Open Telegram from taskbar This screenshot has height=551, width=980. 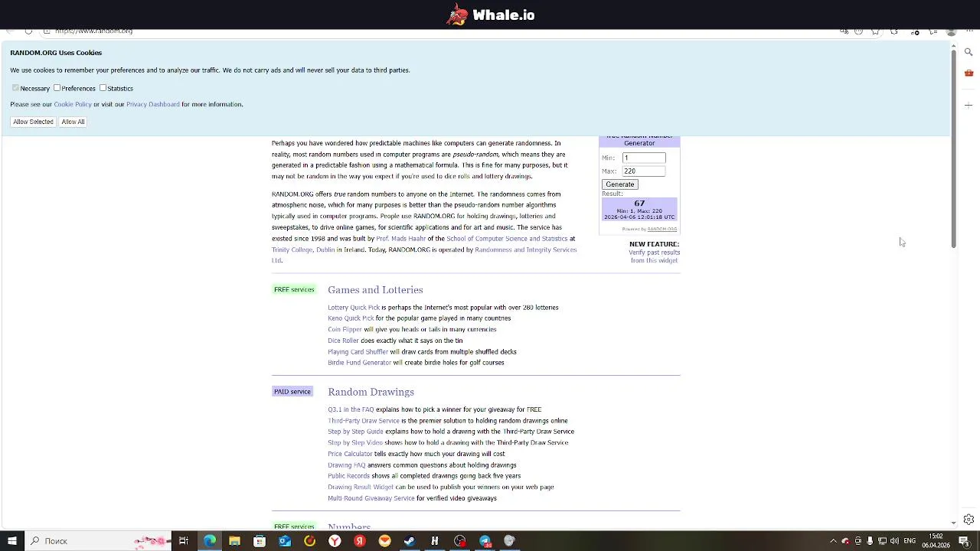[x=485, y=541]
